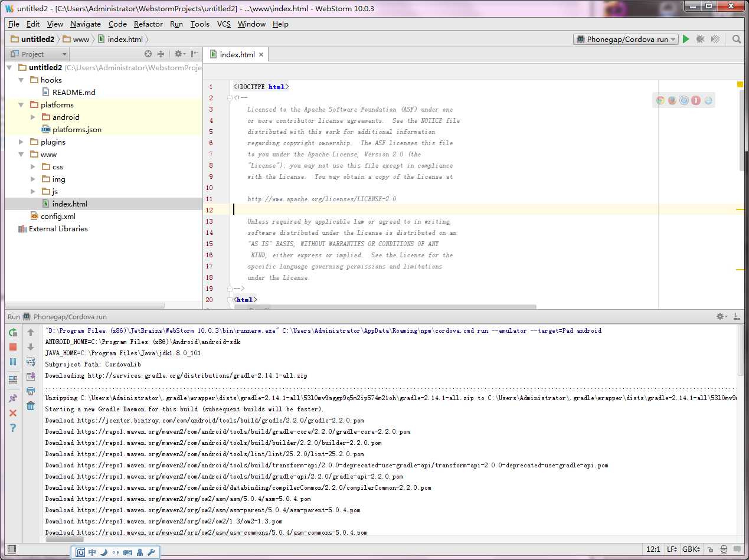The height and width of the screenshot is (560, 749).
Task: Open the Refactor menu
Action: point(148,24)
